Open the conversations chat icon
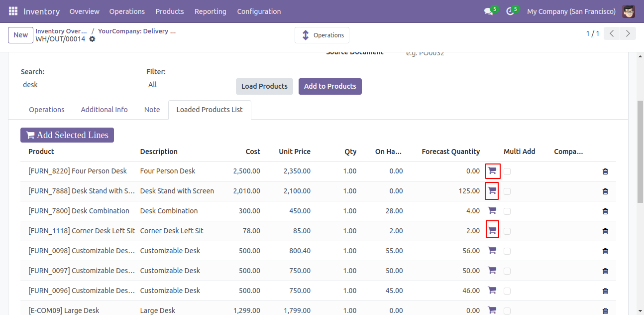 pos(488,11)
